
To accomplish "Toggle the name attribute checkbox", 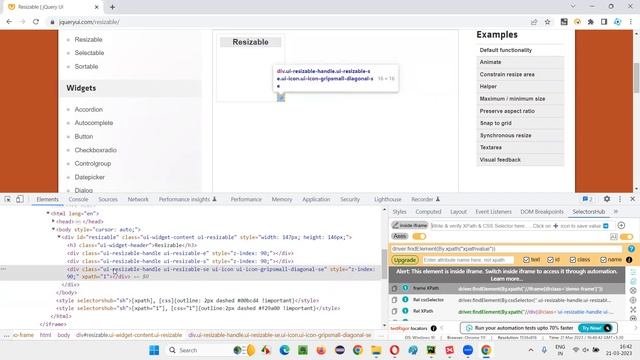I will pos(603,260).
